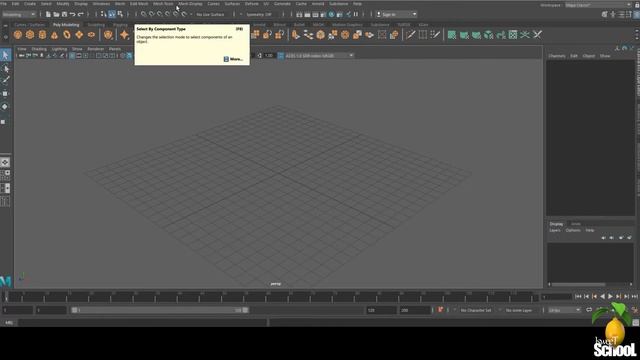Viewport: 640px width, 360px height.
Task: Click the pause icon in the status line
Action: pyautogui.click(x=356, y=14)
